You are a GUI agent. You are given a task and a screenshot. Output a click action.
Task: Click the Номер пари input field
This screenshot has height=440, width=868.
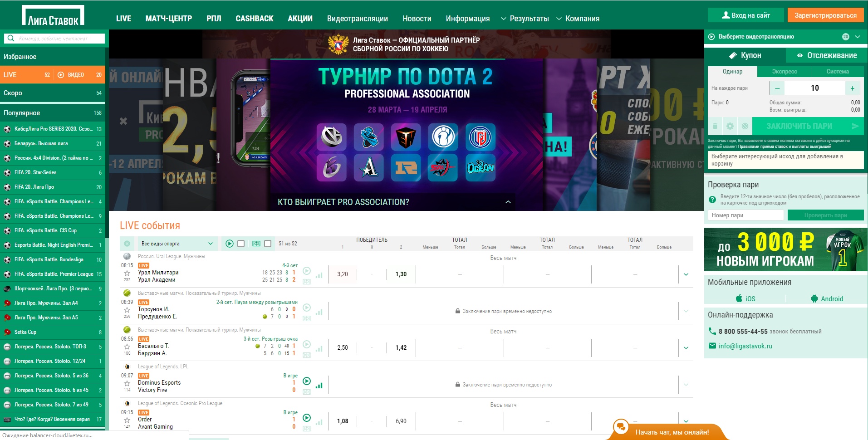[x=746, y=215]
